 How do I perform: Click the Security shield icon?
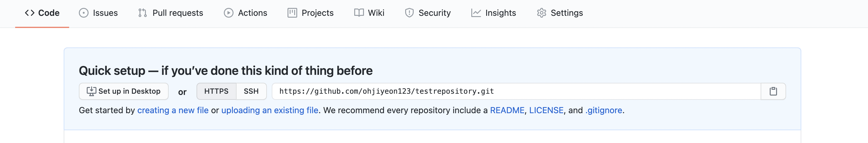point(409,13)
